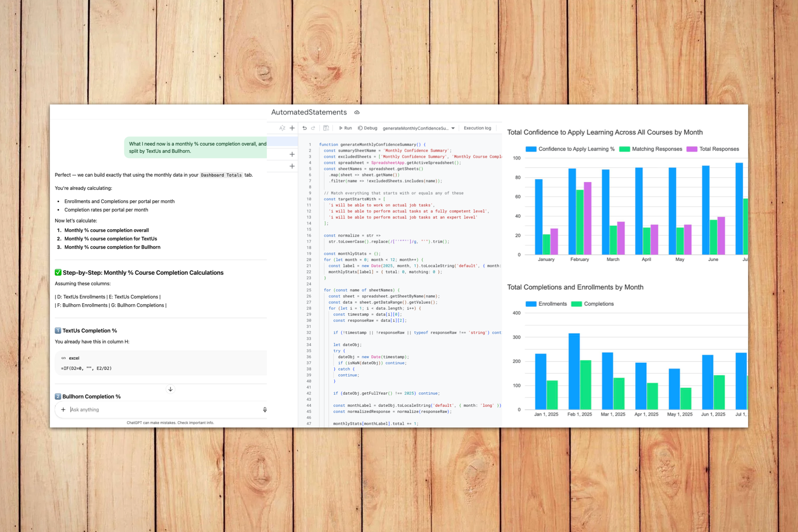Click the microphone dictation icon in ChatGPT
The height and width of the screenshot is (532, 798).
click(x=265, y=409)
